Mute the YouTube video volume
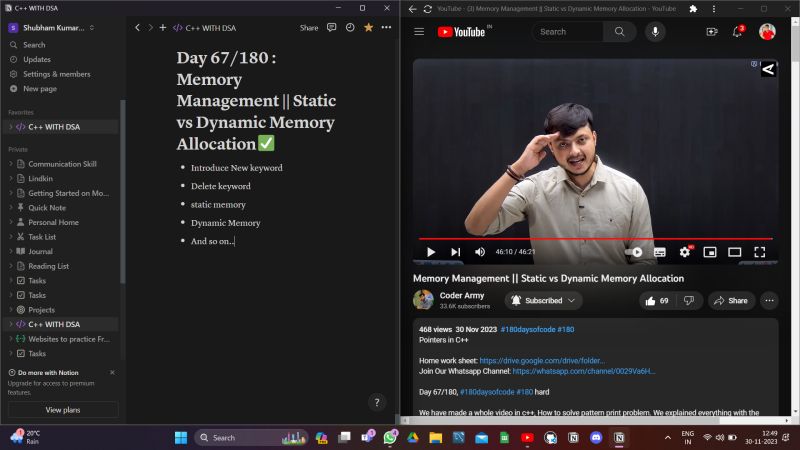 pos(480,252)
